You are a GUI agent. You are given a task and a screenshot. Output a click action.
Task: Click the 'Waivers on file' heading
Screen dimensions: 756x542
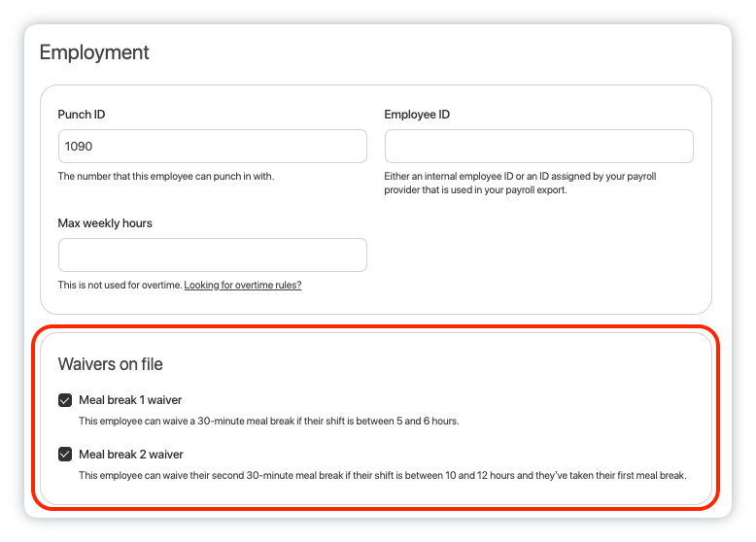[x=111, y=364]
